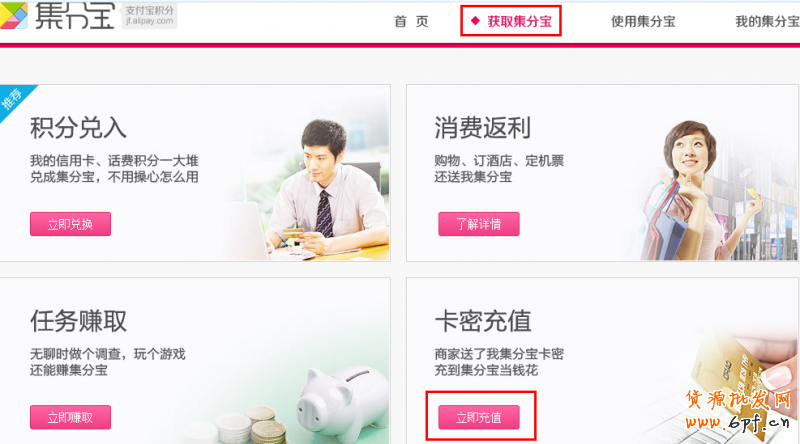
Task: Open the 积分兑入 heading
Action: (x=78, y=128)
